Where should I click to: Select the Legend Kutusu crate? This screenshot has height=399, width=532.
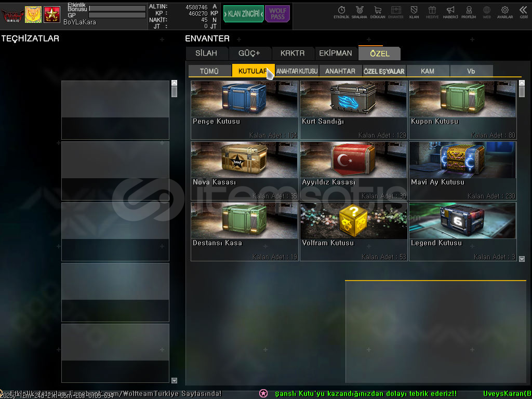(463, 231)
